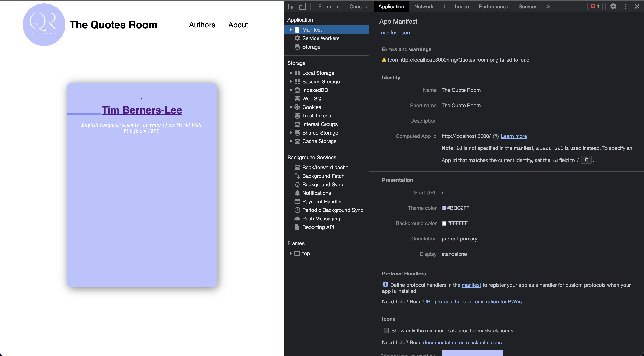
Task: Click the #BBC2FF theme color swatch
Action: [444, 208]
